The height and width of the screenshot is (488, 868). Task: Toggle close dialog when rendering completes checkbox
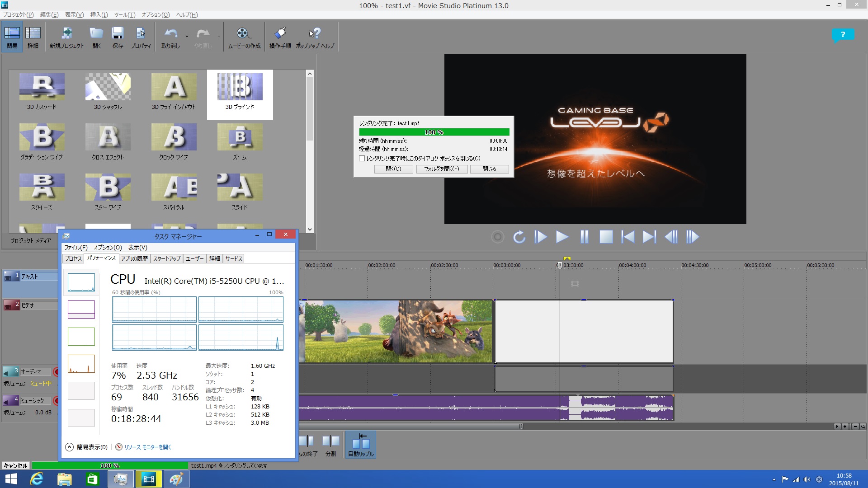pyautogui.click(x=362, y=159)
